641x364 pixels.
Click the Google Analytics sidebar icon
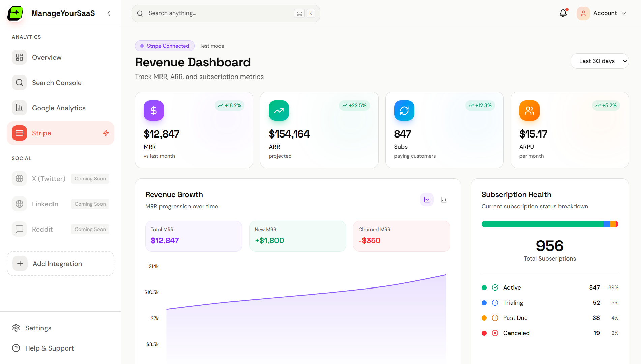pyautogui.click(x=19, y=108)
